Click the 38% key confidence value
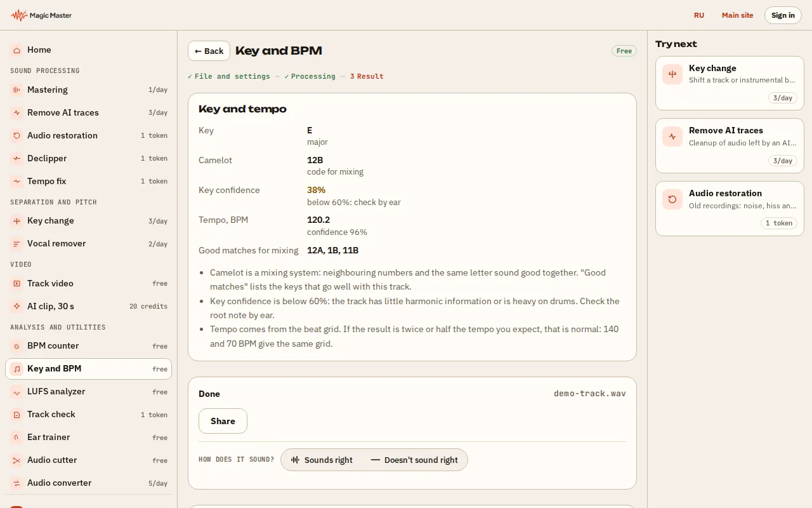 point(316,190)
